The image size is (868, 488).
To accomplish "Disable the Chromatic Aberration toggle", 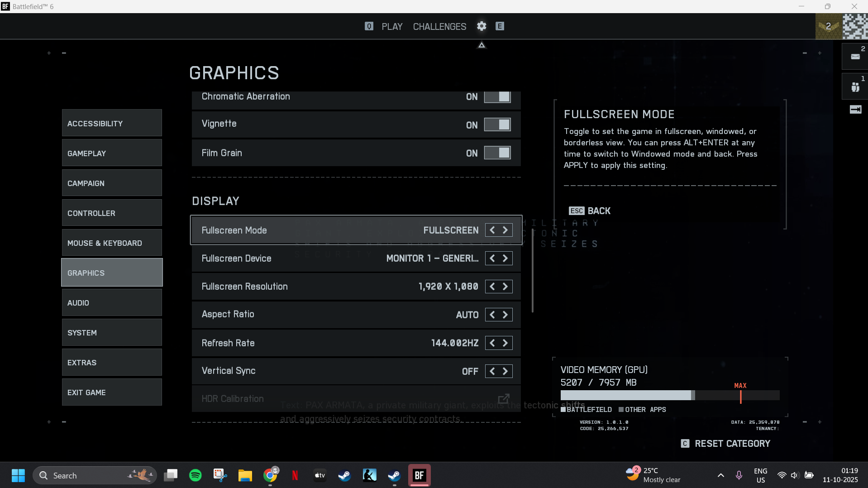I will pos(497,97).
